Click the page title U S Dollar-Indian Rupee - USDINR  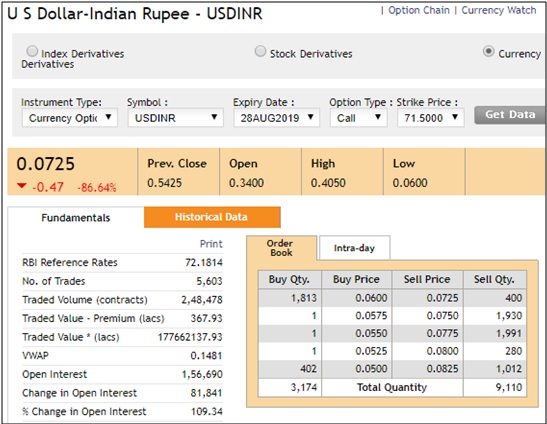[x=135, y=14]
